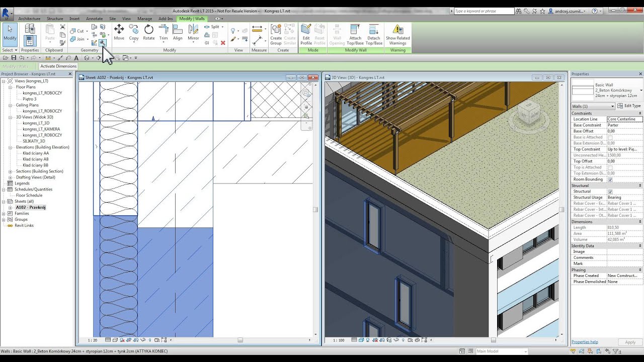This screenshot has width=644, height=362.
Task: Click the 1 : 20 scale in section view
Action: 93,340
